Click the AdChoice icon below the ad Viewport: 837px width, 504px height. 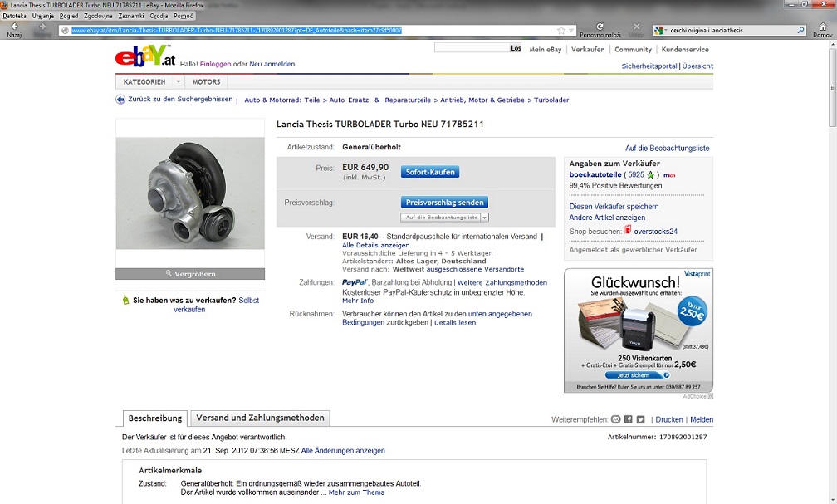click(x=711, y=396)
